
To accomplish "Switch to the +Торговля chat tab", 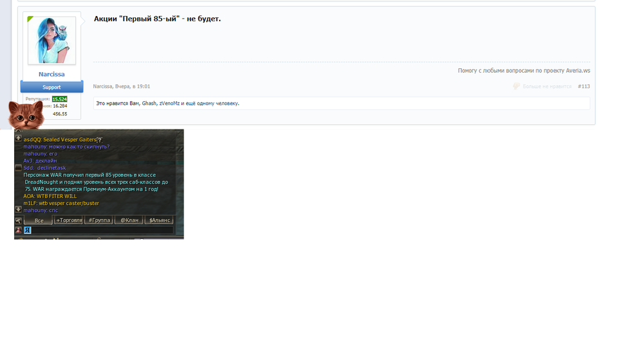I will point(69,220).
